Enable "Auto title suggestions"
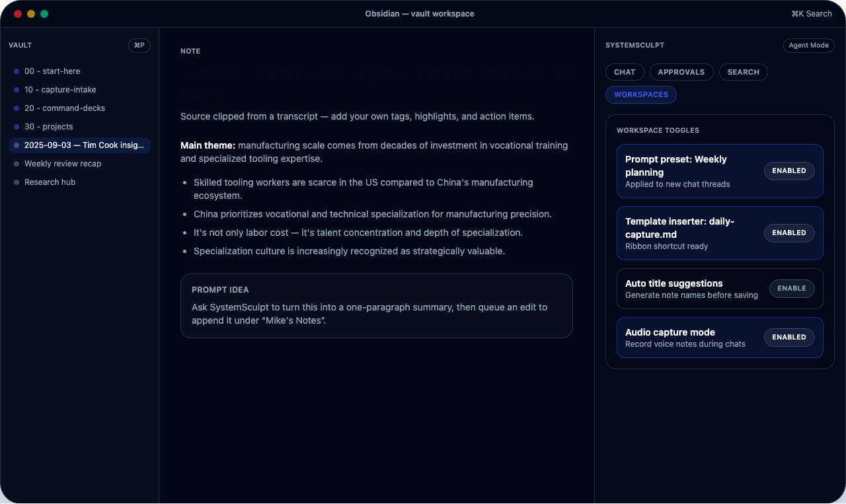 tap(791, 289)
